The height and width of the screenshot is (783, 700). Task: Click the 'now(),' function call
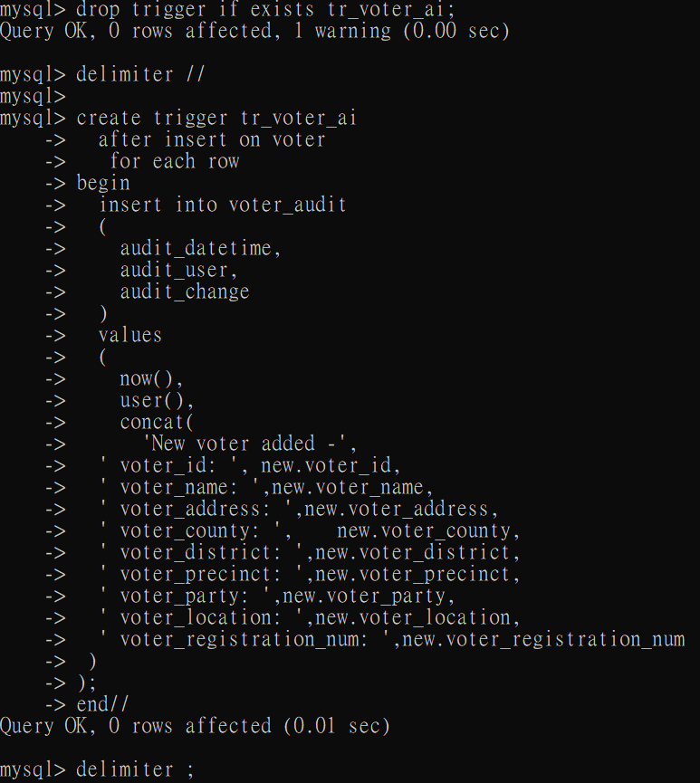[x=152, y=379]
